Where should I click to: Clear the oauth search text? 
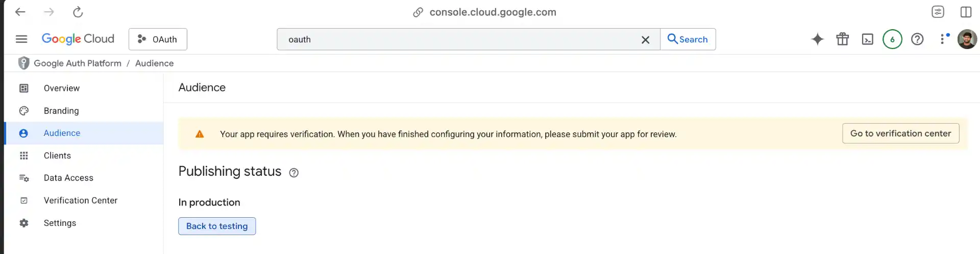click(645, 40)
